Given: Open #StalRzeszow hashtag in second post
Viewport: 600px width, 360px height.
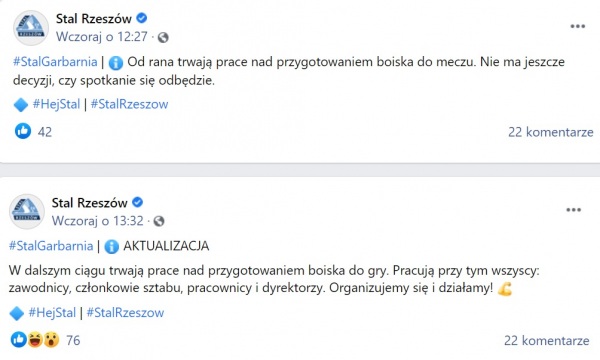Looking at the screenshot, I should (x=126, y=313).
